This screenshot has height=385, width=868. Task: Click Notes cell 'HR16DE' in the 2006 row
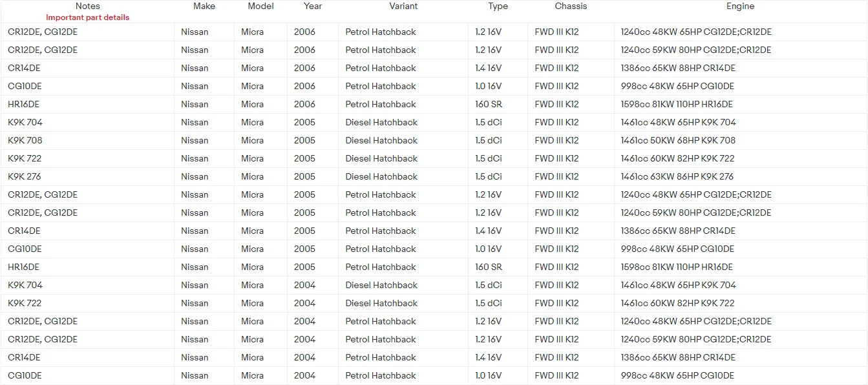(x=23, y=104)
